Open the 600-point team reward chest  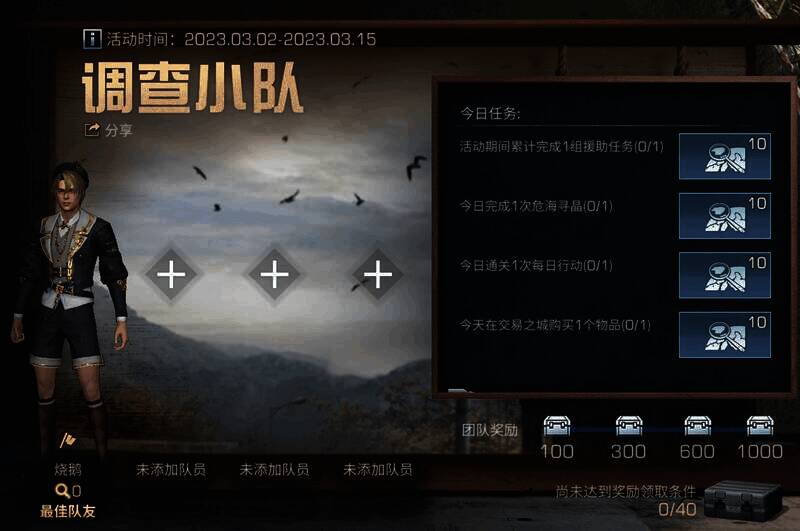coord(697,425)
